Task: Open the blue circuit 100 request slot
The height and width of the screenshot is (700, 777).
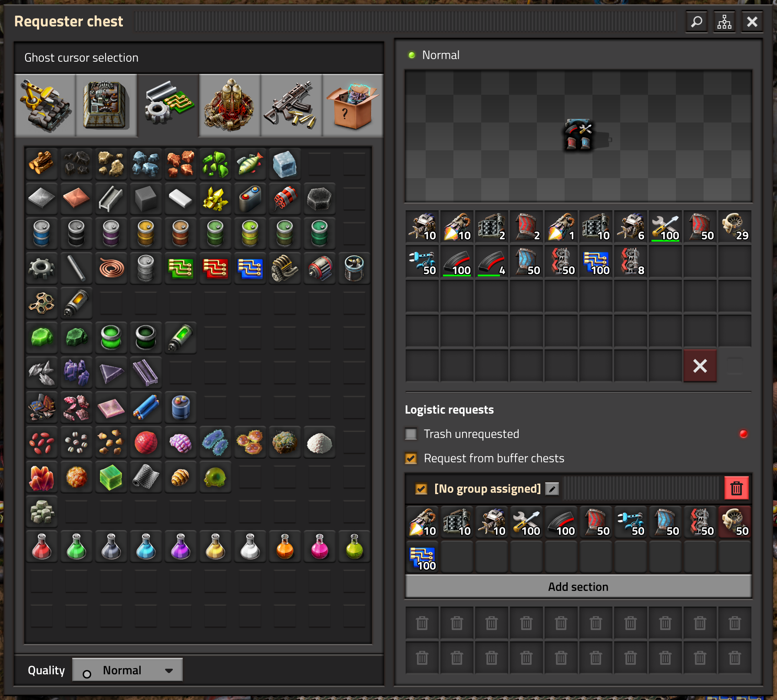Action: (x=422, y=557)
